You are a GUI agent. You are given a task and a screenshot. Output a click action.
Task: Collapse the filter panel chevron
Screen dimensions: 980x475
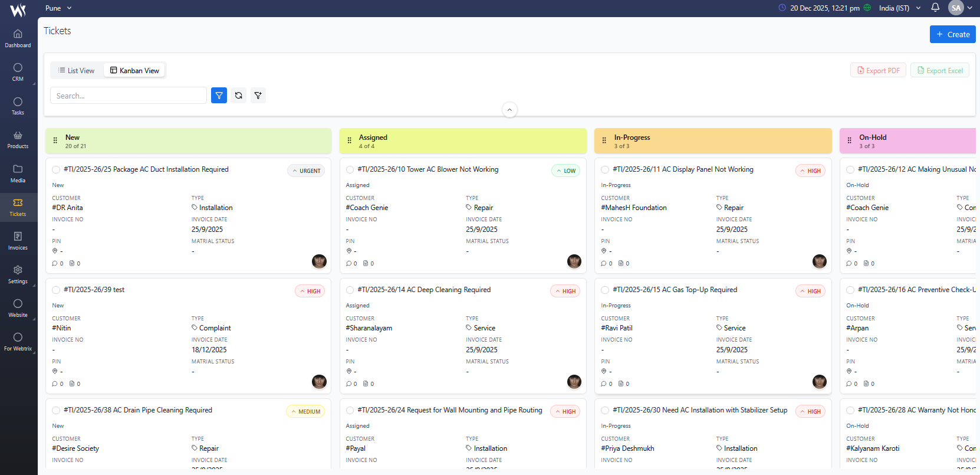pos(509,110)
